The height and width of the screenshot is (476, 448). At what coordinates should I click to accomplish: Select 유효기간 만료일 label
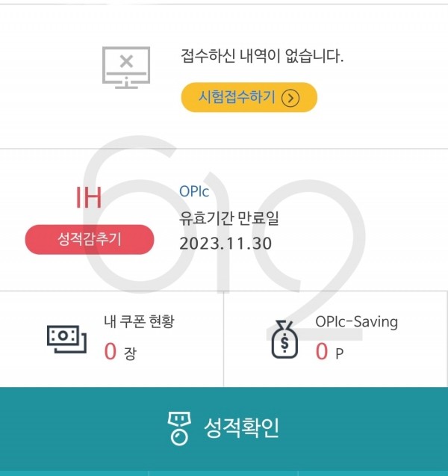tap(229, 218)
